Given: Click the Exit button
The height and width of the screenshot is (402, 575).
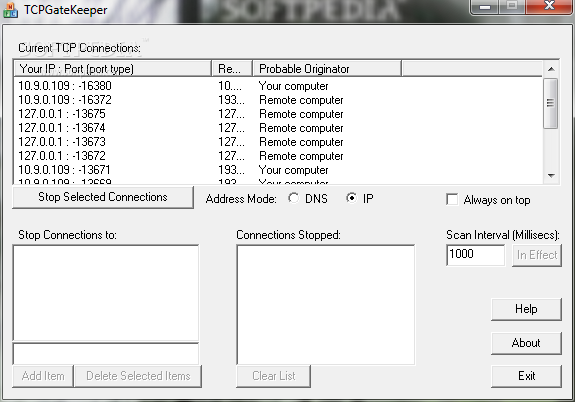Looking at the screenshot, I should [526, 376].
